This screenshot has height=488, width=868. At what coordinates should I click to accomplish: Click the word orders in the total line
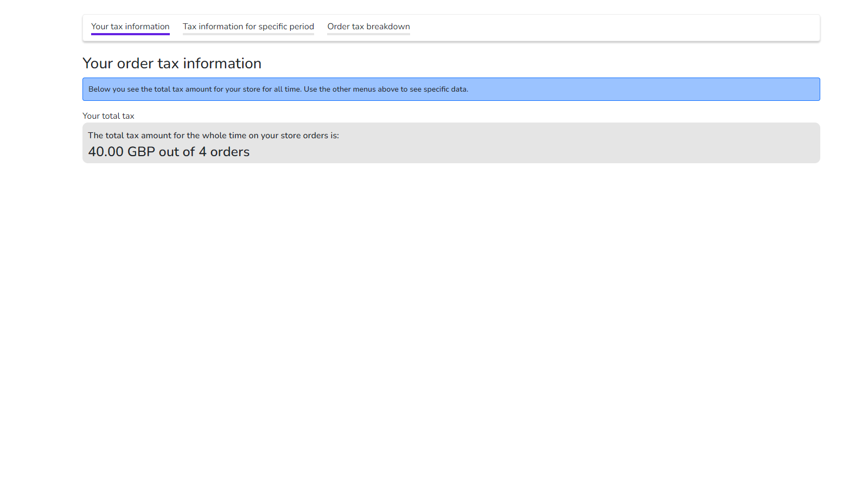tap(230, 152)
